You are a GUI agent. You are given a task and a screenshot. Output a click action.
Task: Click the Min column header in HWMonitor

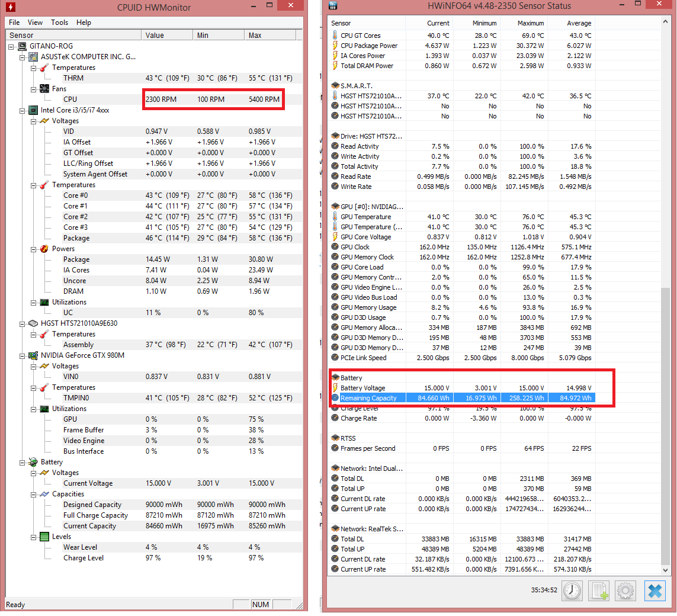[219, 36]
